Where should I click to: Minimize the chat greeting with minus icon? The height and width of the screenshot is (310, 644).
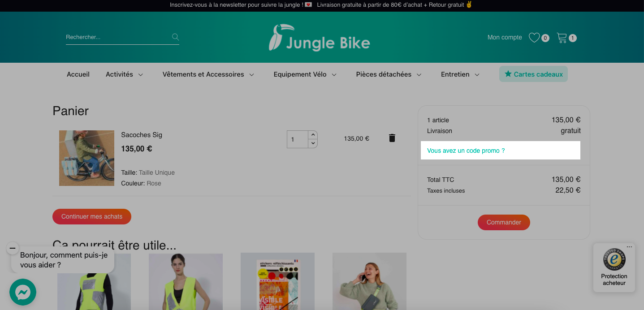coord(13,248)
